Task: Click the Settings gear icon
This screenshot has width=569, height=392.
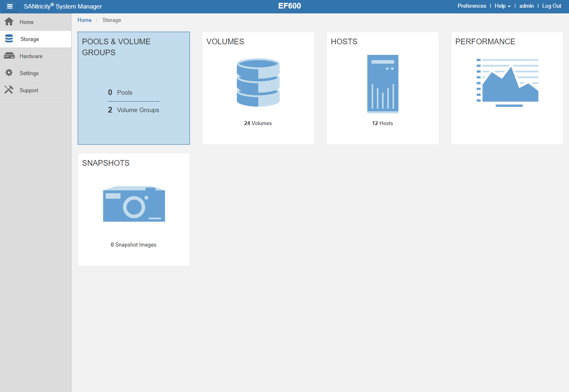Action: pyautogui.click(x=9, y=73)
